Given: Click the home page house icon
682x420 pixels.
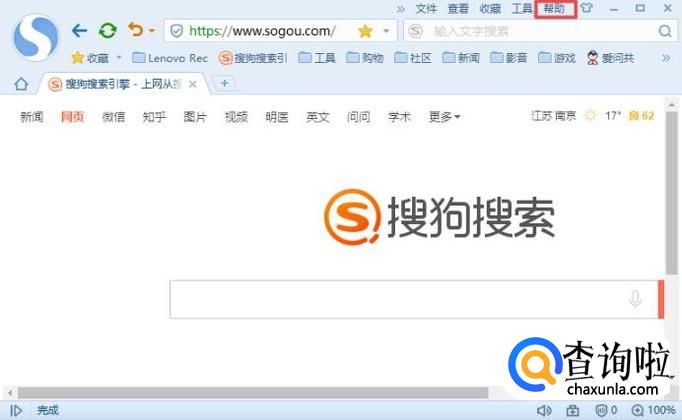Looking at the screenshot, I should 21,84.
